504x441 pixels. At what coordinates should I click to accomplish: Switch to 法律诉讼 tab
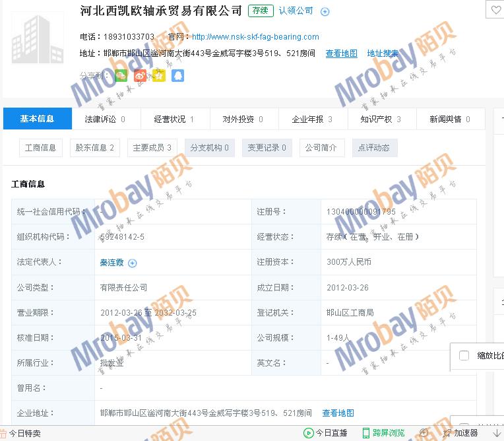104,119
